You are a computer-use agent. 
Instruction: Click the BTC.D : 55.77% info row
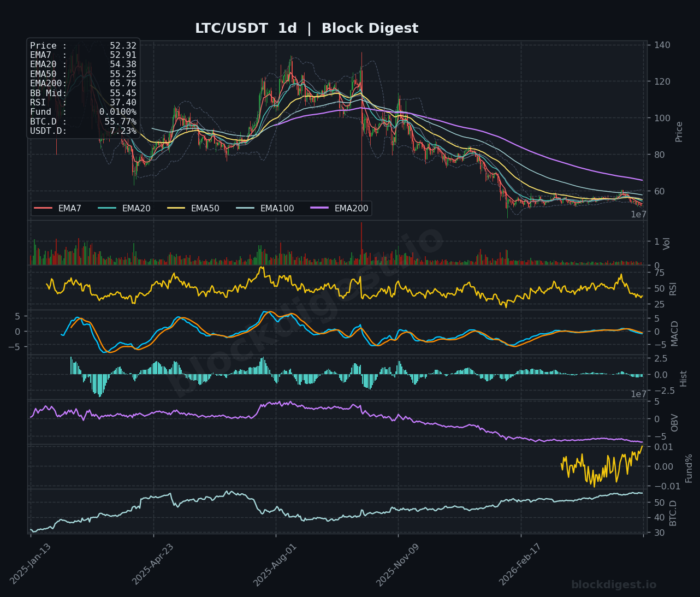tap(83, 122)
